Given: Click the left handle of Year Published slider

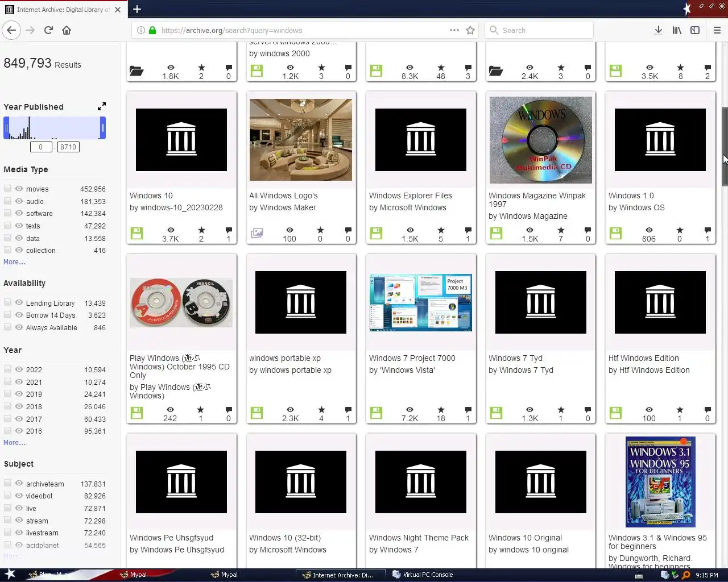Looking at the screenshot, I should click(x=6, y=128).
